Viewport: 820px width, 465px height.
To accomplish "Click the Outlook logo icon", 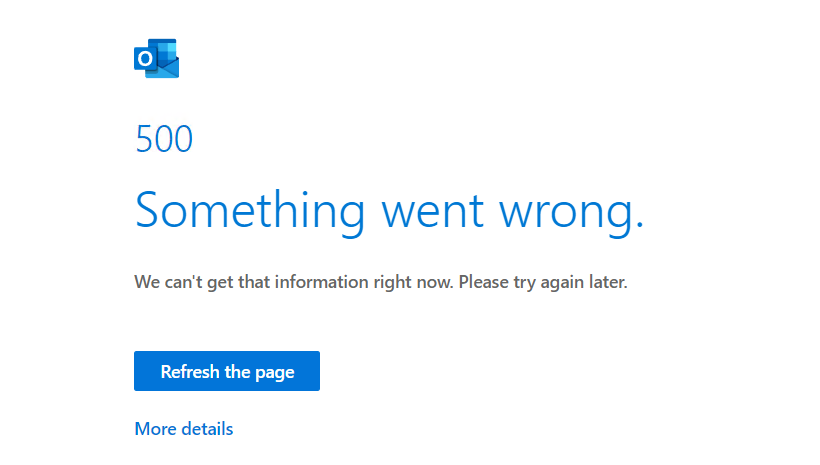I will (x=156, y=58).
